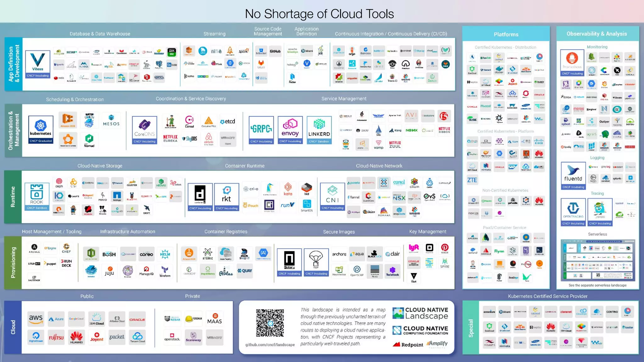Click the MAAS logo
644x362 pixels.
pos(214,319)
